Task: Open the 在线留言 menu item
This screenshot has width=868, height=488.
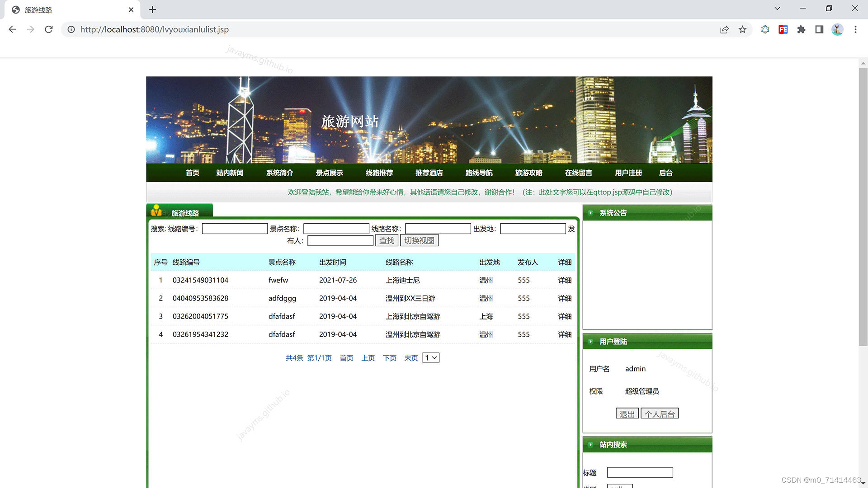Action: click(578, 173)
